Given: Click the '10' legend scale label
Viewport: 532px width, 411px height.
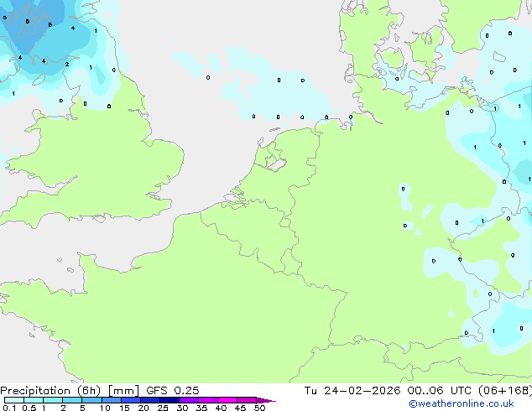Looking at the screenshot, I should [x=105, y=408].
